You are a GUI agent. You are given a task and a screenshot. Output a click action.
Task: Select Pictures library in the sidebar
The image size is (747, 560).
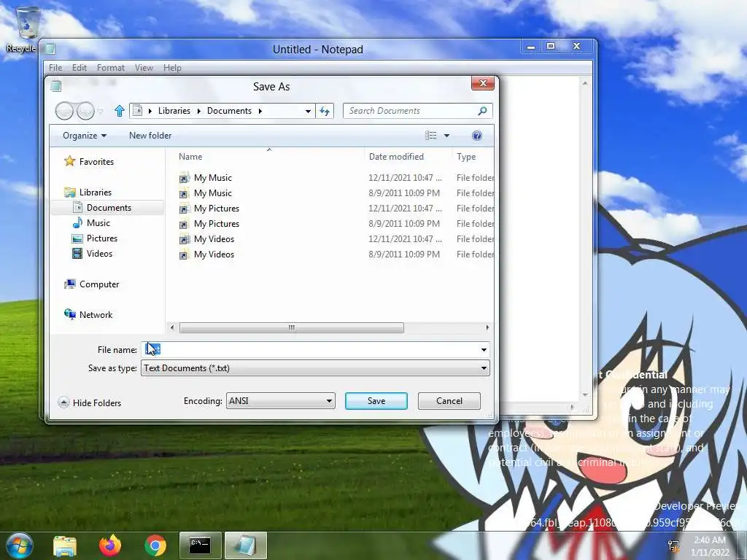tap(102, 238)
